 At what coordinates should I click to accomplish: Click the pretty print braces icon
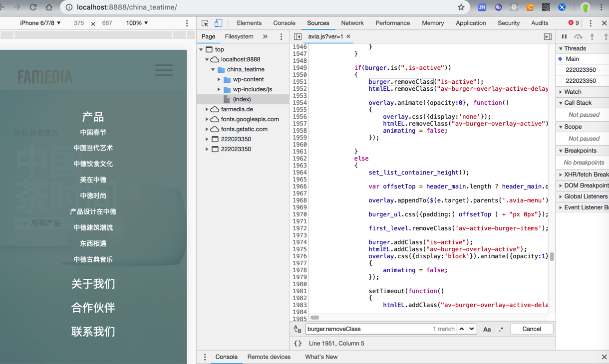pos(298,343)
